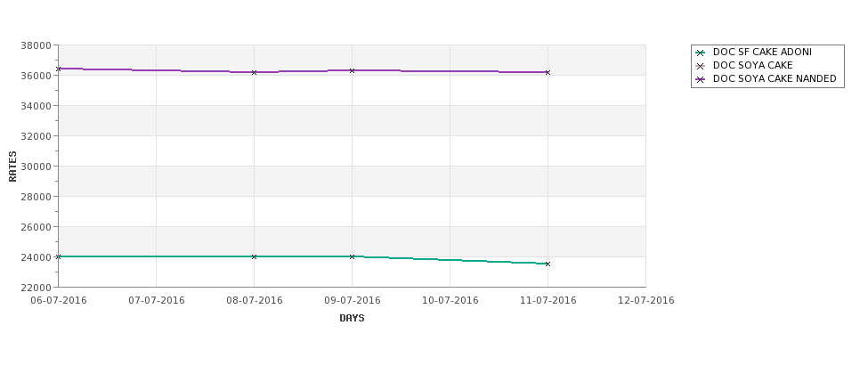Click the DOC SOYA CAKE legend text
The width and height of the screenshot is (868, 382).
[753, 65]
